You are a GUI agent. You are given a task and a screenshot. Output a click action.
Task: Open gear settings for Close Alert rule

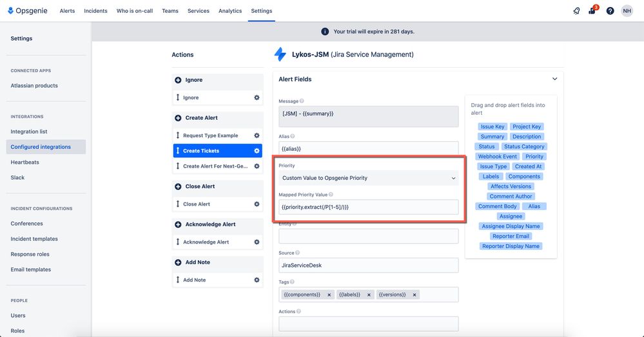(x=257, y=204)
